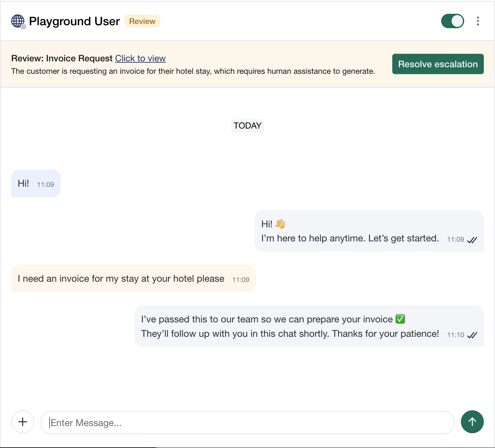Focus the Enter Message input field
The height and width of the screenshot is (448, 495).
point(247,422)
